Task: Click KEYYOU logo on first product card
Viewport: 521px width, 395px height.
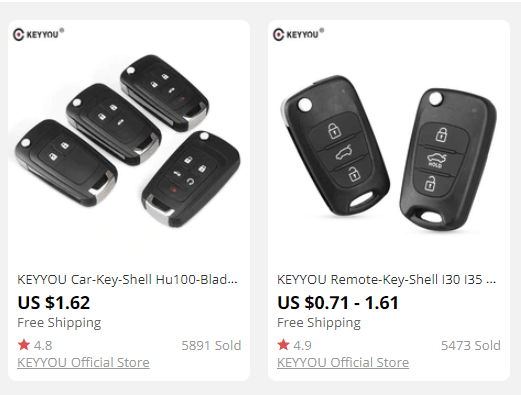Action: pyautogui.click(x=38, y=34)
